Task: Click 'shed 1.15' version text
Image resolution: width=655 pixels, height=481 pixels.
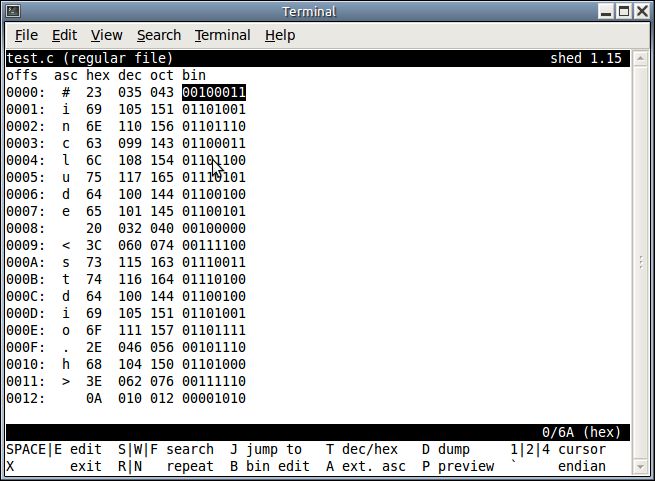Action: tap(586, 59)
